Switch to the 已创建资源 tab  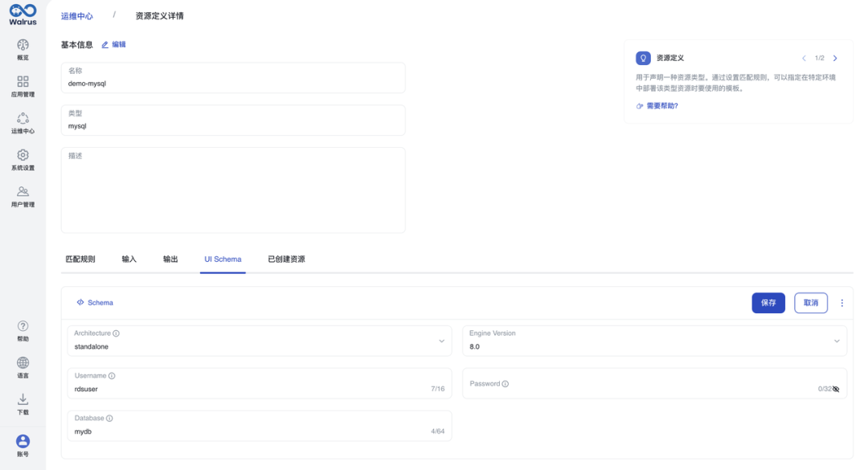pos(286,259)
